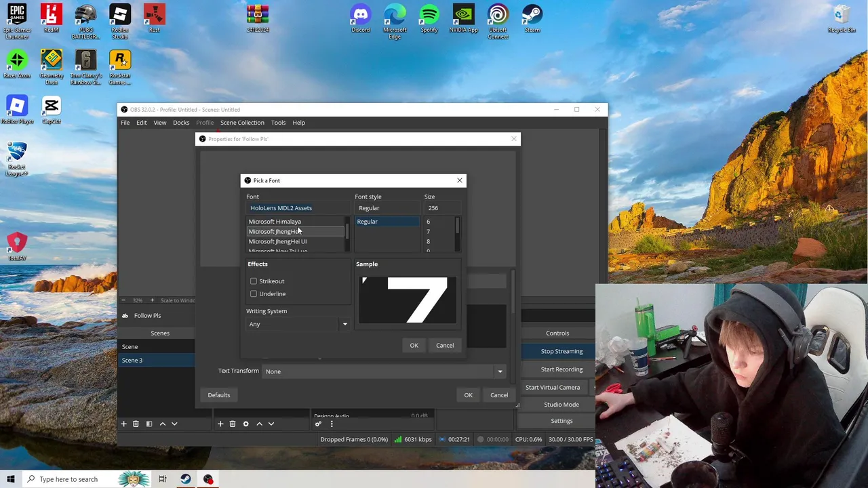Remove selected scene using the trash icon

136,424
